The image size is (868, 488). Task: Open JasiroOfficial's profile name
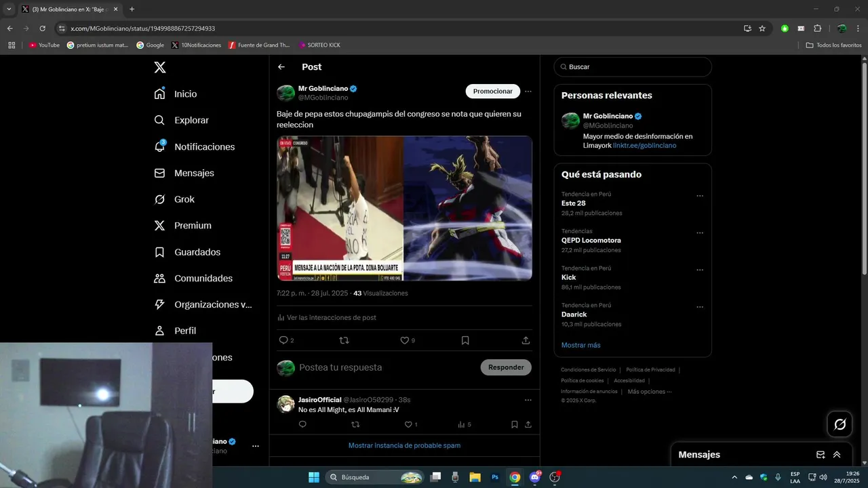point(319,400)
